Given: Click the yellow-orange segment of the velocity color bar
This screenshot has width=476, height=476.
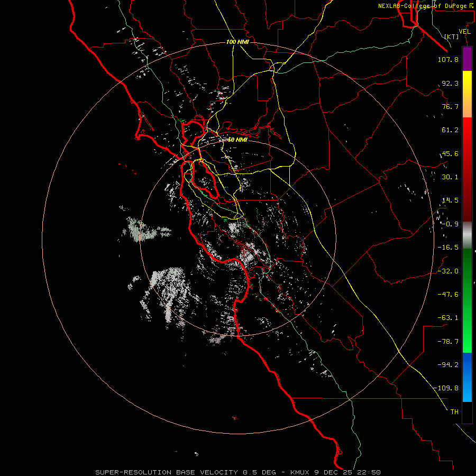Looking at the screenshot, I should click(467, 94).
